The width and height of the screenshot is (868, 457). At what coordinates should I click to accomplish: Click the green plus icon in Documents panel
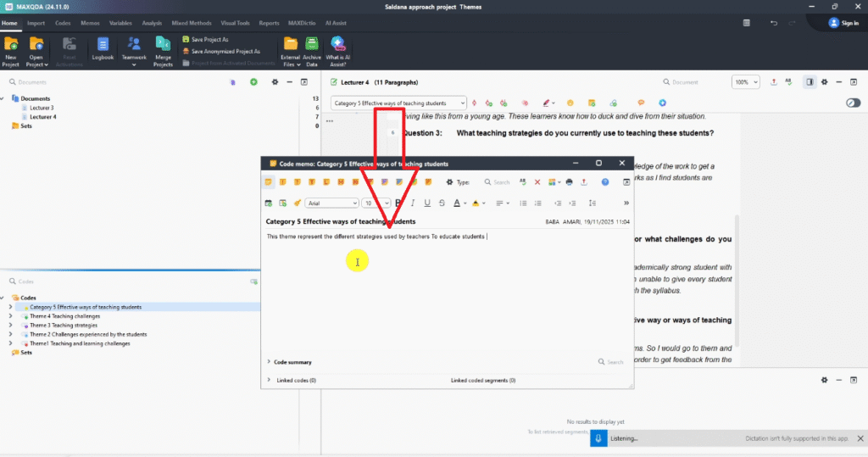(253, 82)
